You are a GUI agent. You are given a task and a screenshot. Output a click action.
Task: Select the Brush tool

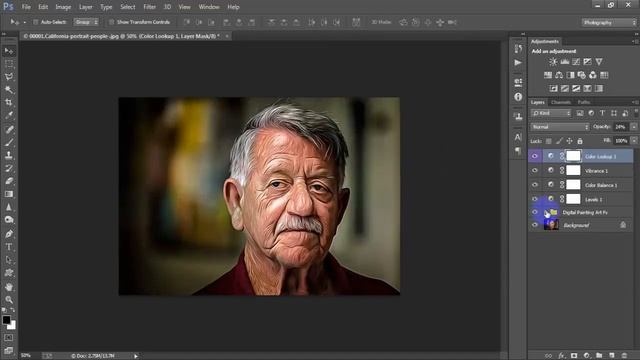click(9, 142)
